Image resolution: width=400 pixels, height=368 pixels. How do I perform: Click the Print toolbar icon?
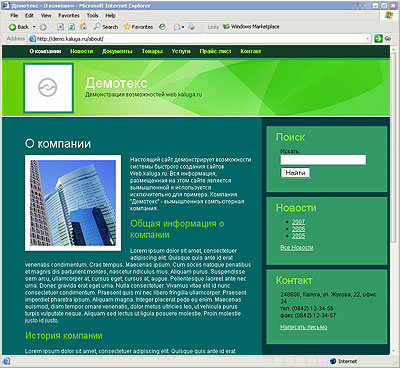pos(191,27)
